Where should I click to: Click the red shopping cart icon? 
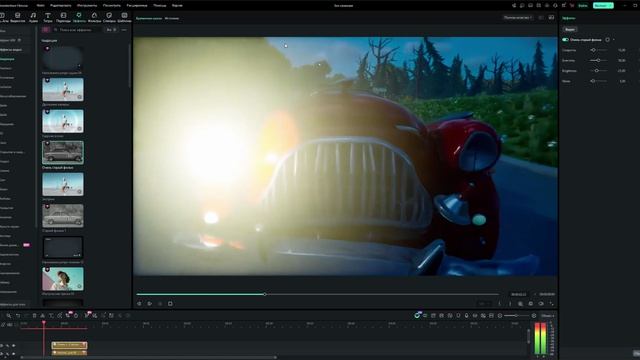(571, 6)
